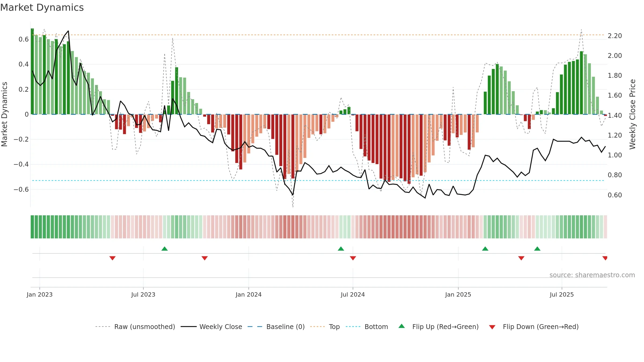Toggle the Flip Down (Green→Red) legend entry

pos(534,327)
